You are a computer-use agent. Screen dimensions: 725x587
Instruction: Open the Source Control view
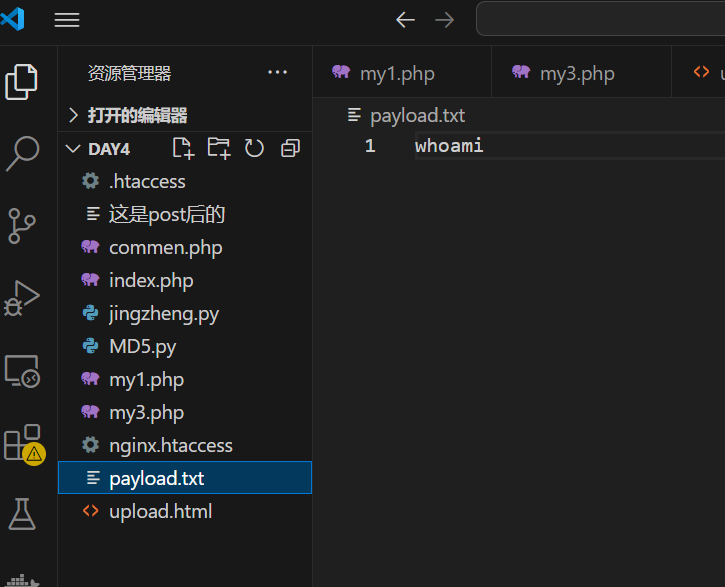click(22, 226)
